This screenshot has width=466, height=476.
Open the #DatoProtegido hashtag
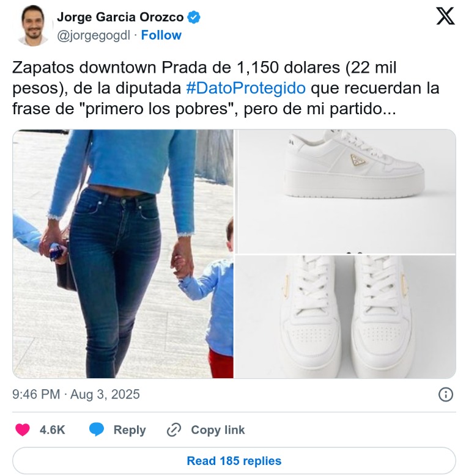point(246,88)
